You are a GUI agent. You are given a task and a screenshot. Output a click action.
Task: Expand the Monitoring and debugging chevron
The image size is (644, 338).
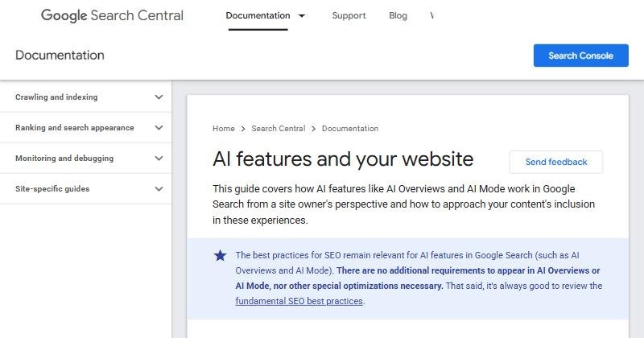[159, 158]
